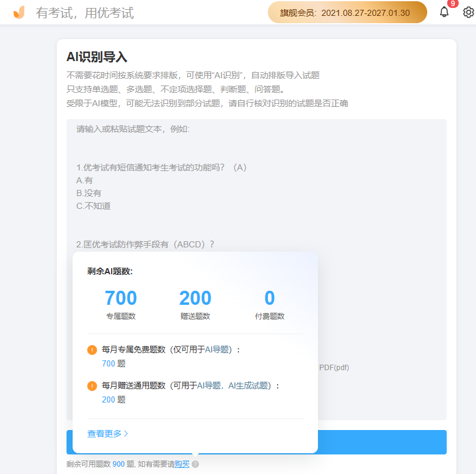This screenshot has height=474, width=476.
Task: Click the 购买 link
Action: coord(182,464)
